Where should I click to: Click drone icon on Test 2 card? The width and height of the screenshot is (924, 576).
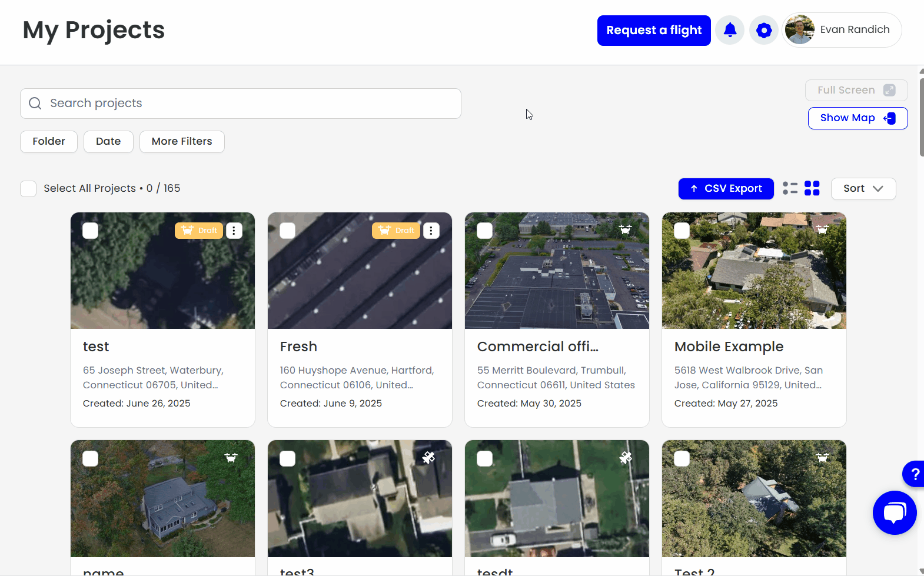click(822, 457)
